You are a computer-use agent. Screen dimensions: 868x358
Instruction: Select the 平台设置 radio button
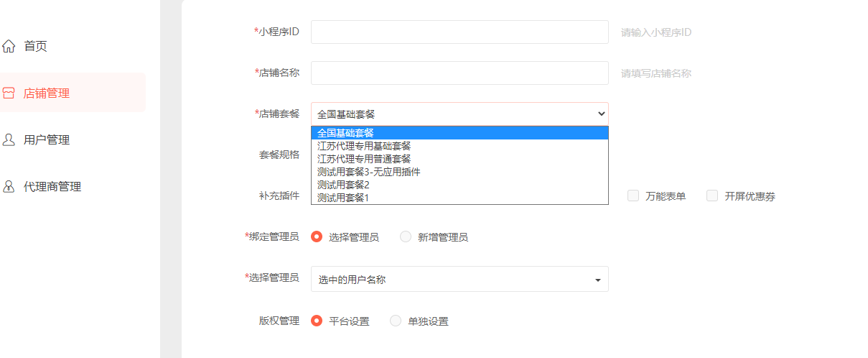point(317,321)
